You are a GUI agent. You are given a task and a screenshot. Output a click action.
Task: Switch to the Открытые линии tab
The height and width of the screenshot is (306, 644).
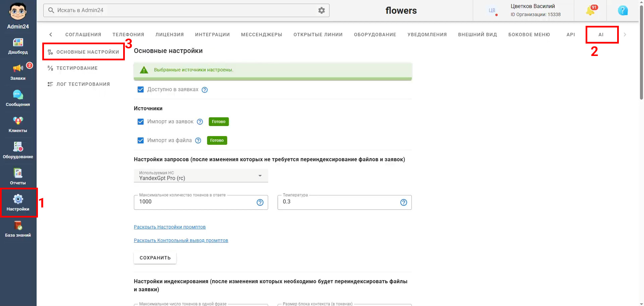318,35
